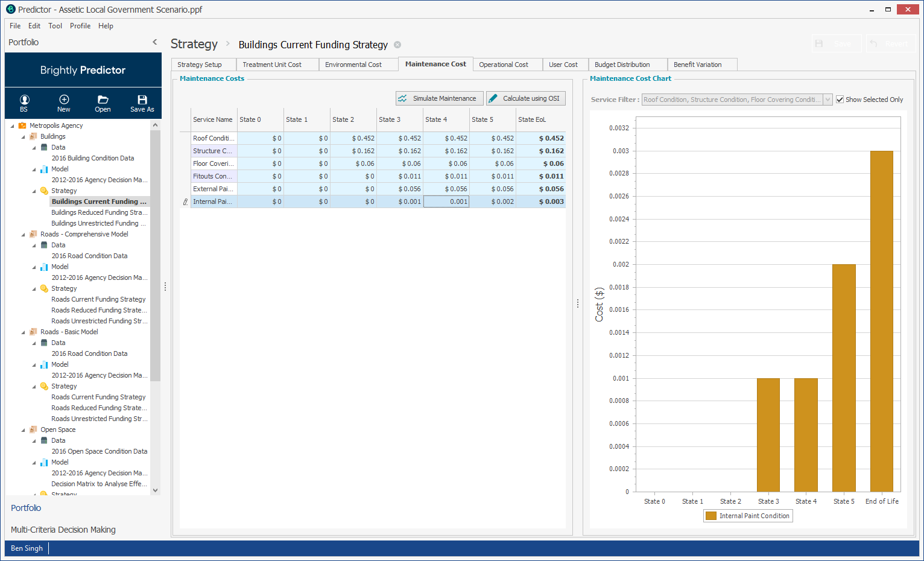Toggle the Show Selected Only checkbox
Screen dimensions: 924x561
pos(840,100)
